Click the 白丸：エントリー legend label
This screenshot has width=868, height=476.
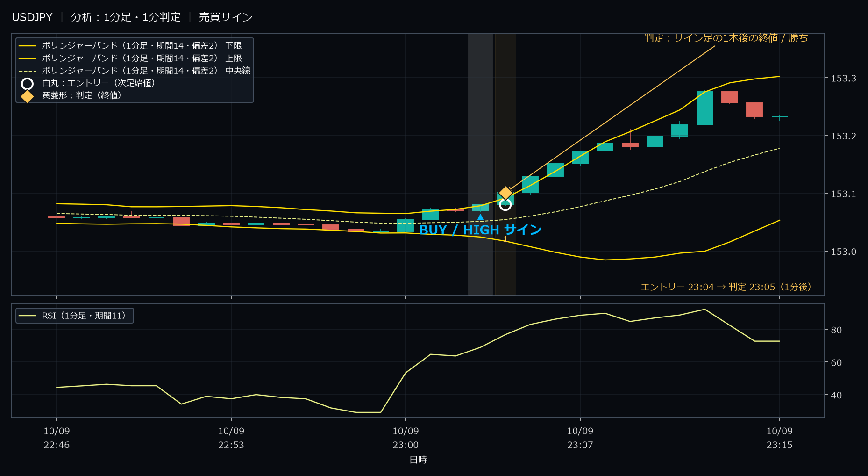tap(99, 83)
